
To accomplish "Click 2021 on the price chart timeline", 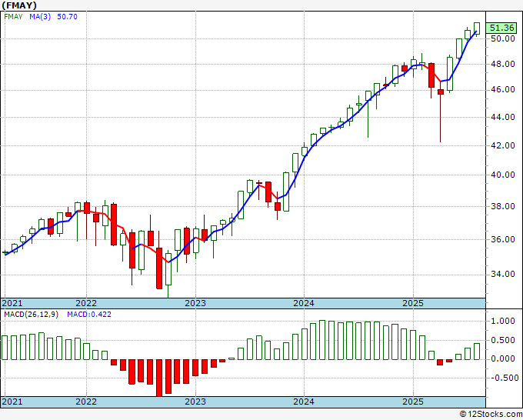I will (x=12, y=303).
